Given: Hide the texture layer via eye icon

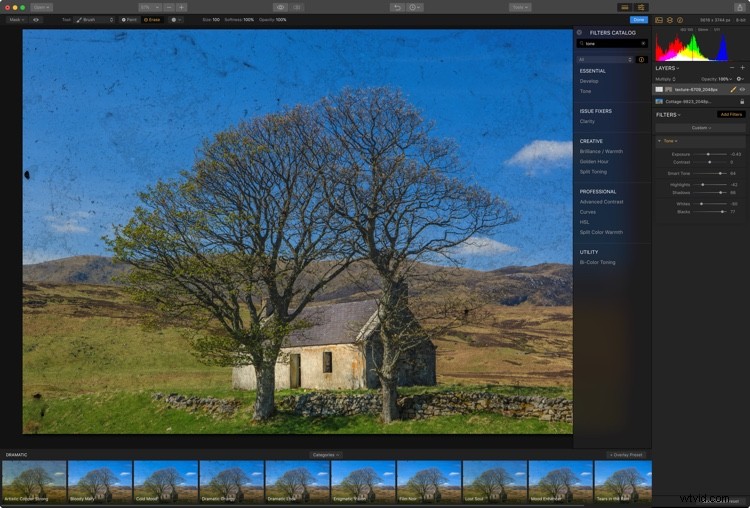Looking at the screenshot, I should (x=742, y=89).
